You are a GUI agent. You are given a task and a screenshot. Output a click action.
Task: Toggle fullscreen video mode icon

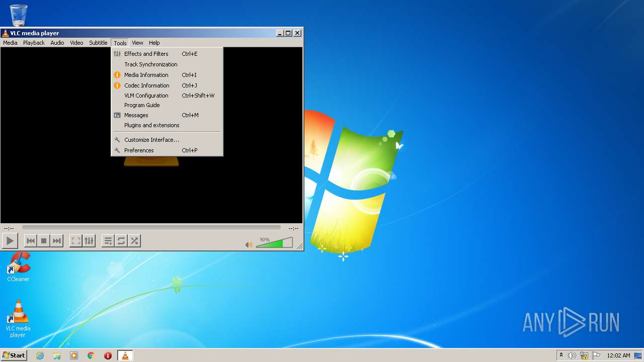point(76,241)
